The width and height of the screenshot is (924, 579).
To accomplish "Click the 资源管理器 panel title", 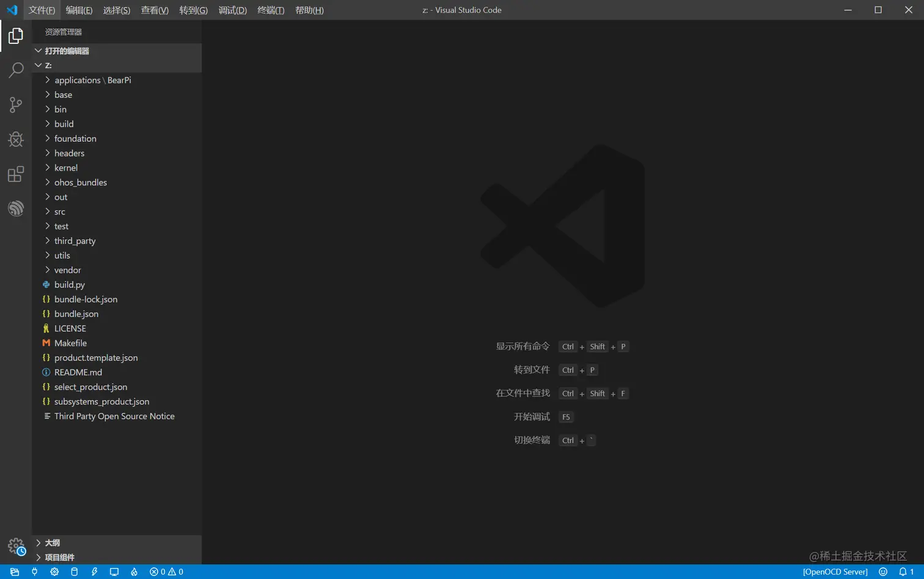I will click(x=64, y=32).
